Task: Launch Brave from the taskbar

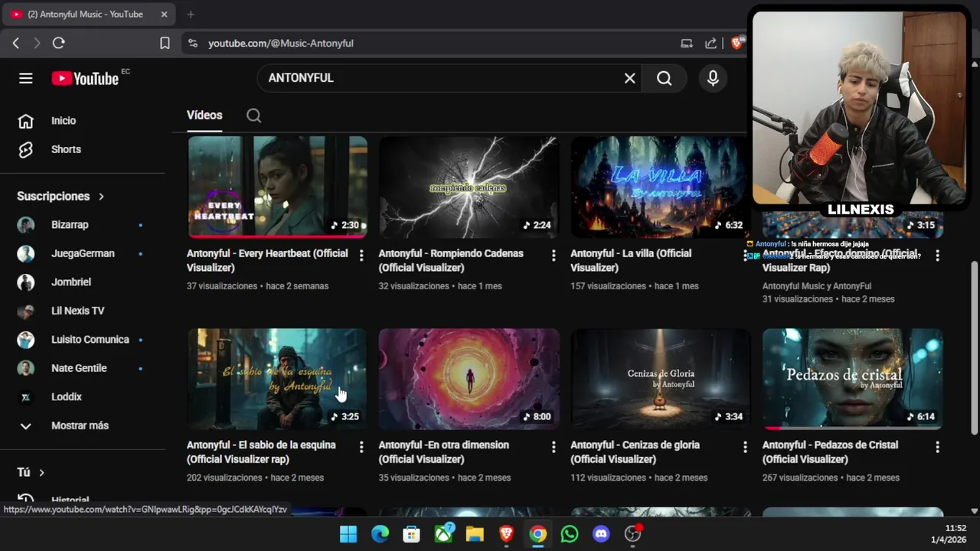Action: [506, 534]
